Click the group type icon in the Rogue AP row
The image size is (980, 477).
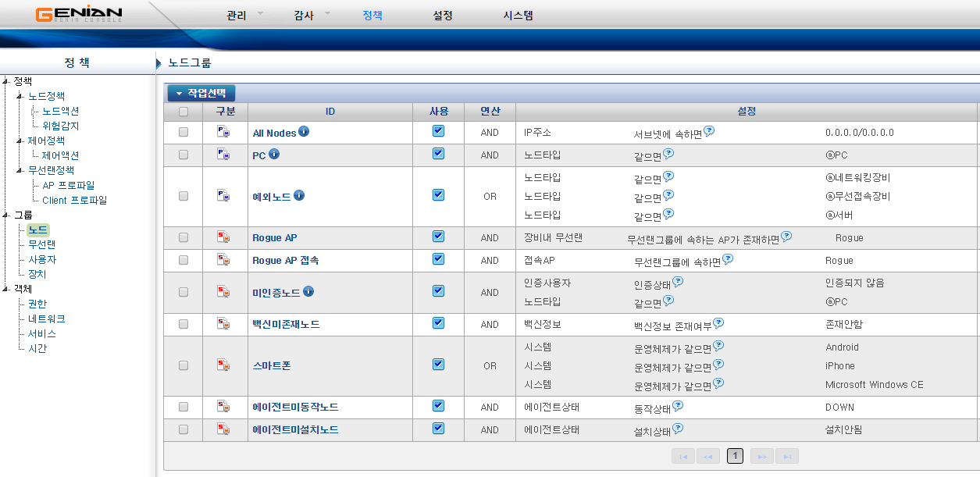pos(225,236)
